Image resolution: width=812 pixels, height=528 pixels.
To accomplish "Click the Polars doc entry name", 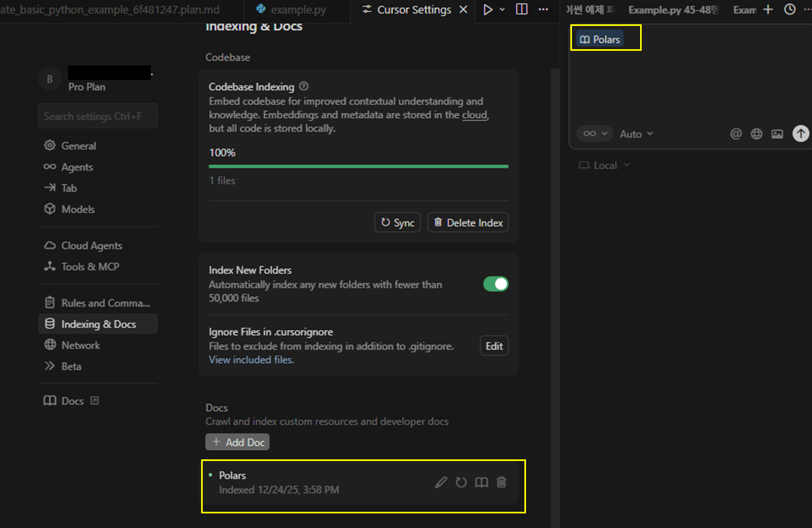I will point(232,476).
